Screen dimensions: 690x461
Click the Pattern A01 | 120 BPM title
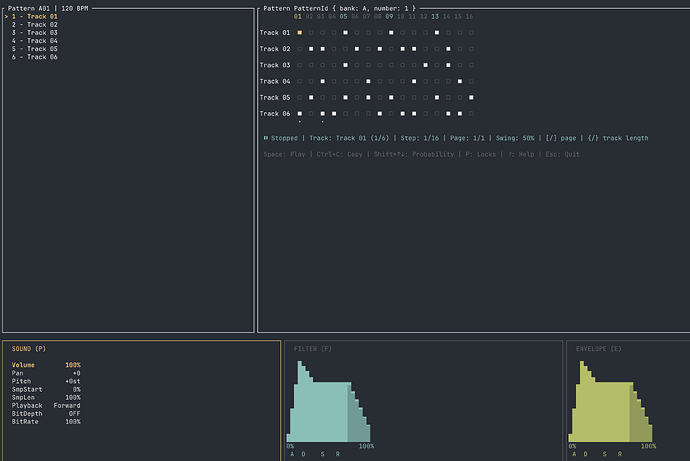pos(48,8)
